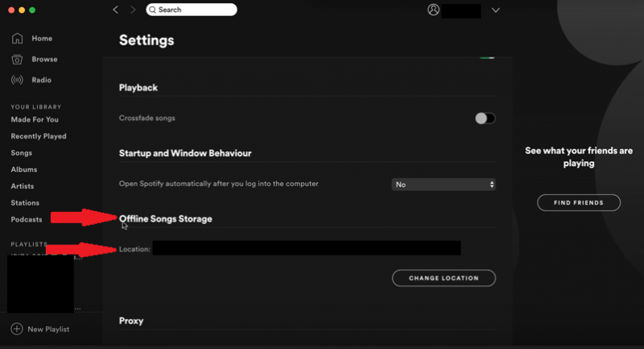Expand the account dropdown arrow
Screen dimensions: 644x349
(x=496, y=10)
